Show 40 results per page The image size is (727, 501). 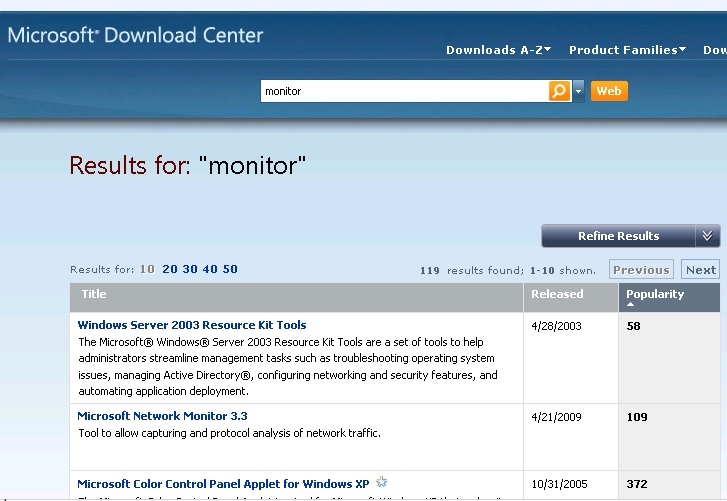[x=210, y=269]
